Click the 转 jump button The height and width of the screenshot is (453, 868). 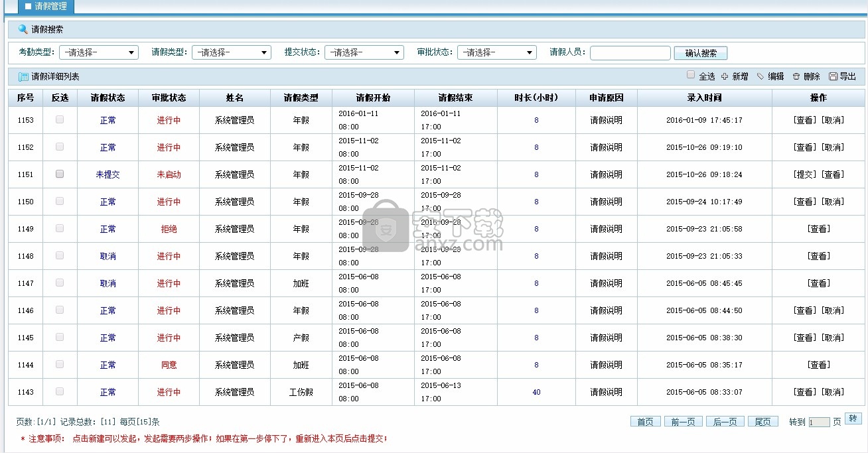[x=853, y=419]
